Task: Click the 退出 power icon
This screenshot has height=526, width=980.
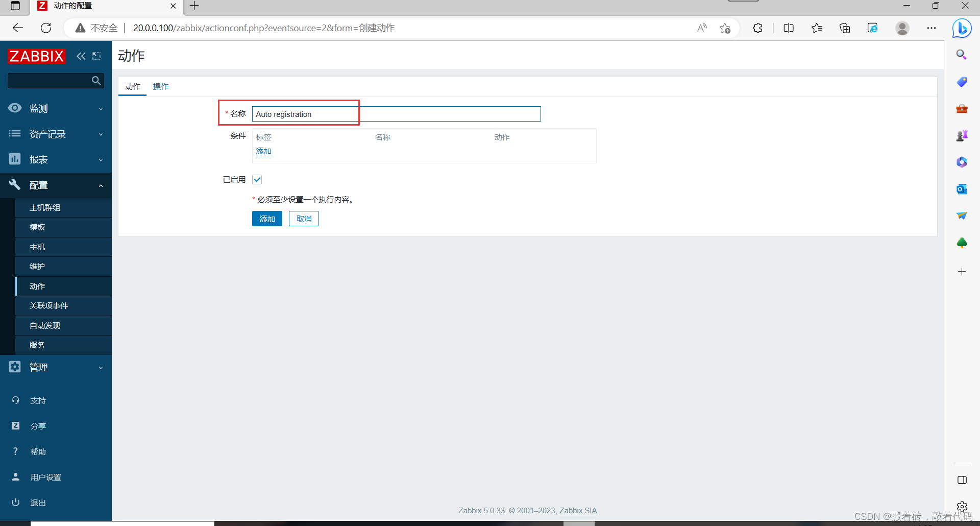Action: (16, 503)
